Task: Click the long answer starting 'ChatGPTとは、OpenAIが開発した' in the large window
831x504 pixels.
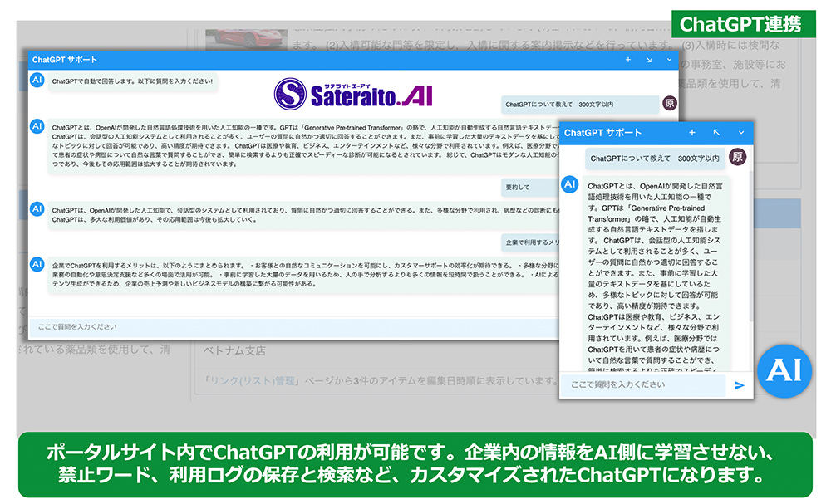Action: click(x=303, y=145)
